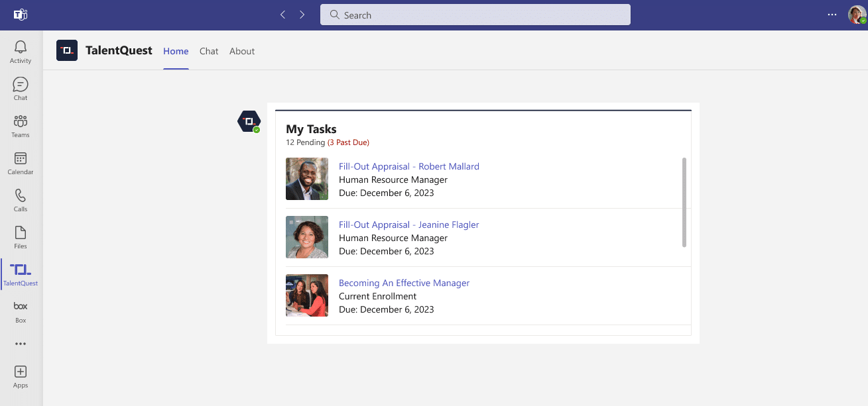Image resolution: width=868 pixels, height=406 pixels.
Task: Select the TalentQuest app in the sidebar
Action: click(21, 274)
